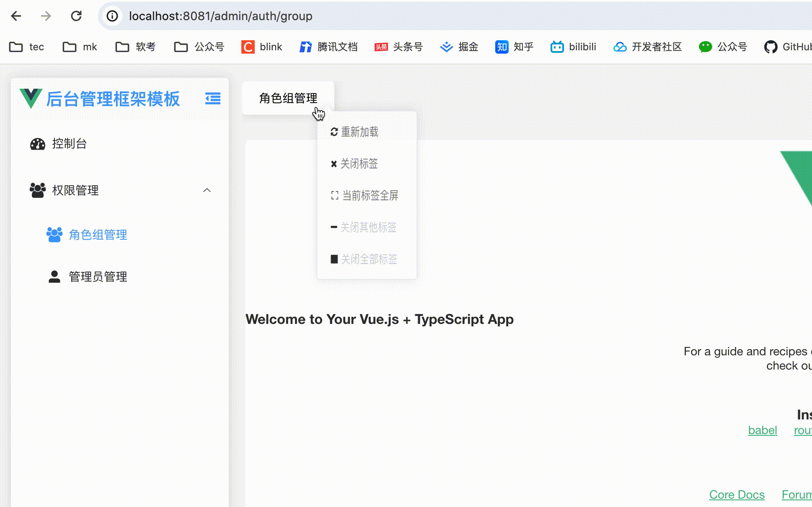Click the Vue logo in sidebar header
This screenshot has height=507, width=812.
[x=31, y=98]
